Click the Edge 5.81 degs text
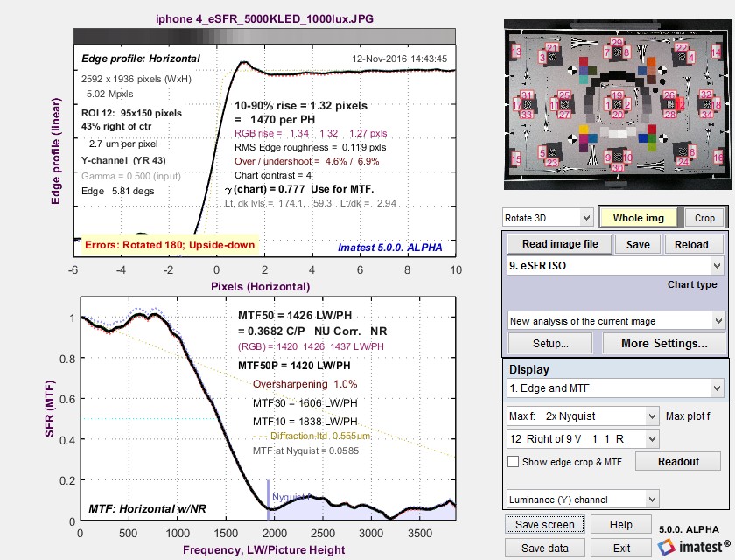This screenshot has width=735, height=560. (117, 191)
